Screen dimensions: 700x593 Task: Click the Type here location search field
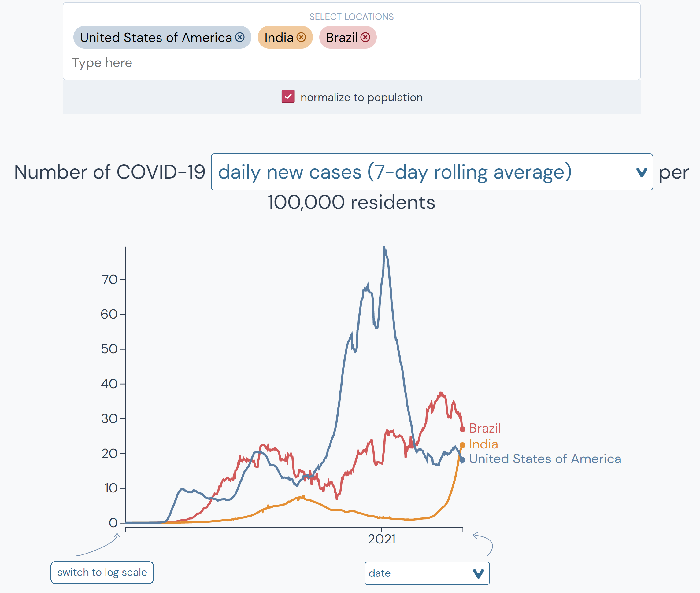click(x=102, y=63)
